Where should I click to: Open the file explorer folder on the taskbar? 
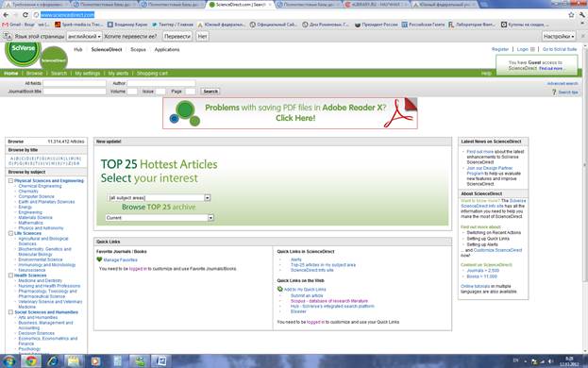(74, 361)
